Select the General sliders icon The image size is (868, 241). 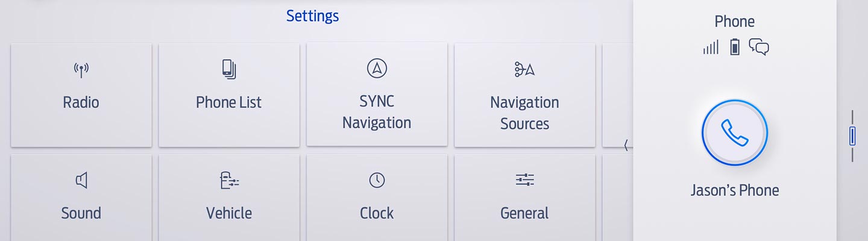tap(524, 180)
